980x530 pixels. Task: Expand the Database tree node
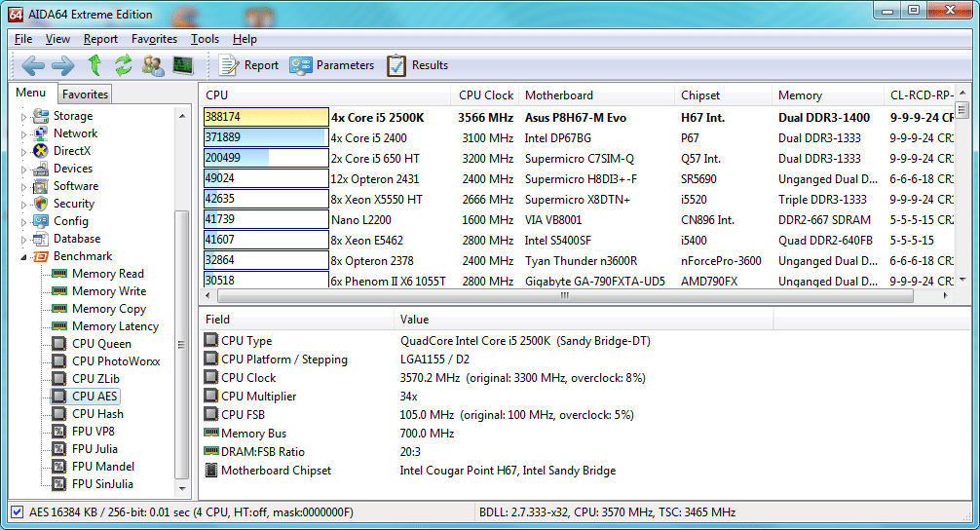point(23,240)
